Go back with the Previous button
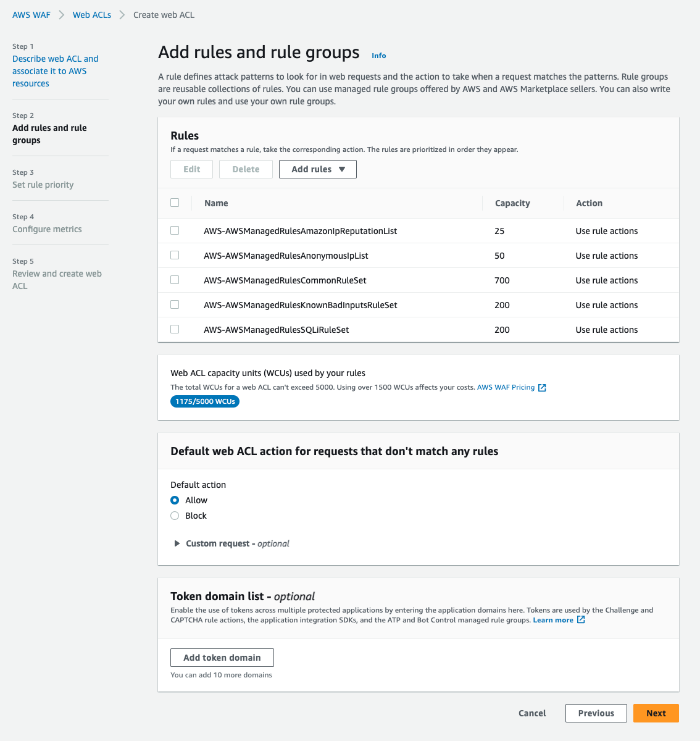Viewport: 700px width, 741px height. pos(596,713)
